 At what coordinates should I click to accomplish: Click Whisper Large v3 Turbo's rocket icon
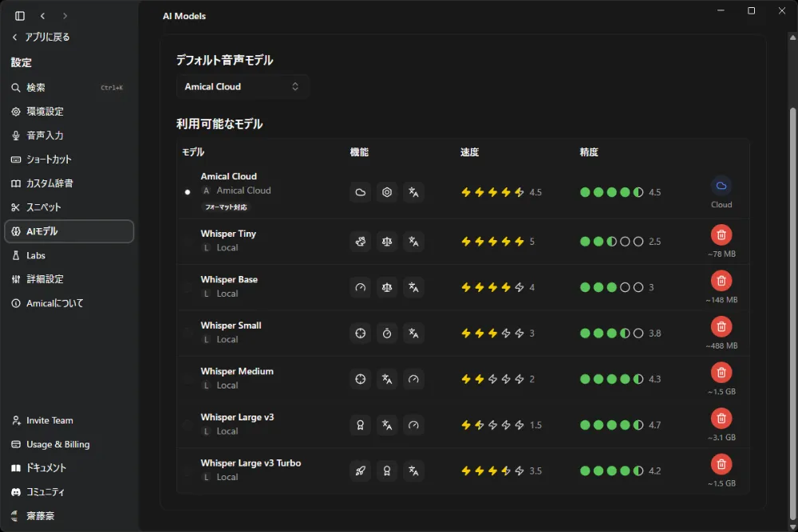pyautogui.click(x=361, y=471)
